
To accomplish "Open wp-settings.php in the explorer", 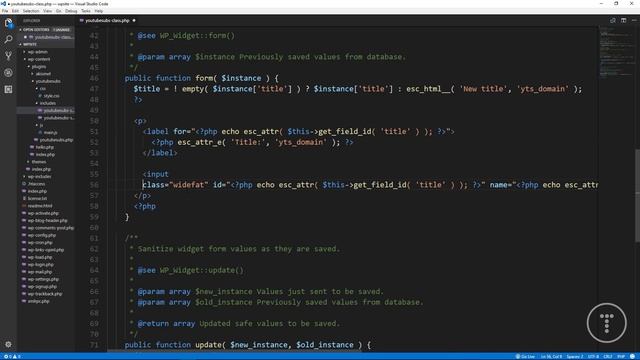I will pos(42,280).
